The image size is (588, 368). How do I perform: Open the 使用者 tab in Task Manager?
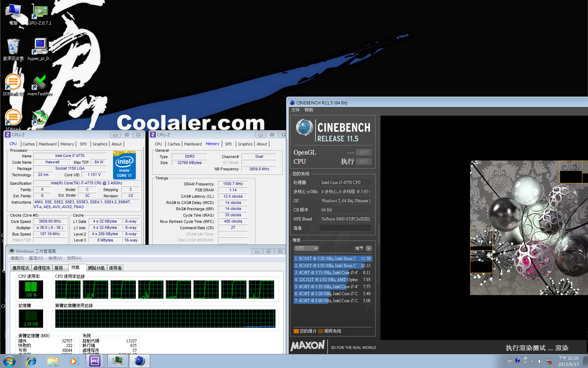pos(115,268)
